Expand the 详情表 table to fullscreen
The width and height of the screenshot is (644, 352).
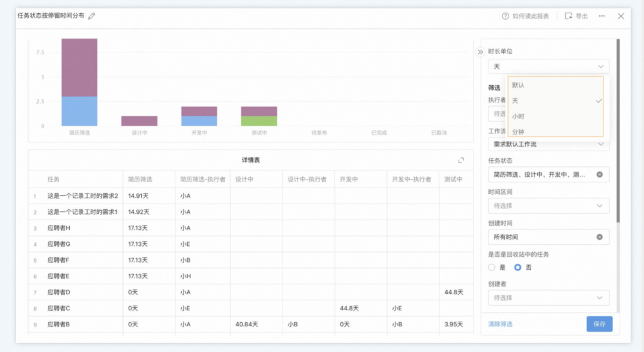(x=461, y=160)
